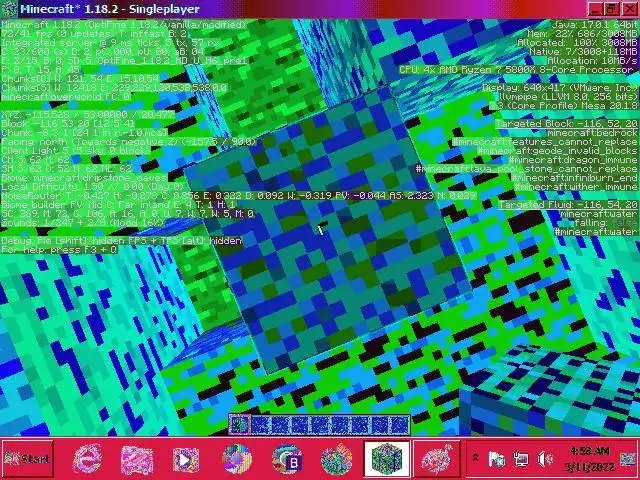Image resolution: width=640 pixels, height=480 pixels.
Task: Click the 'XYZ:' coordinates line
Action: point(88,115)
